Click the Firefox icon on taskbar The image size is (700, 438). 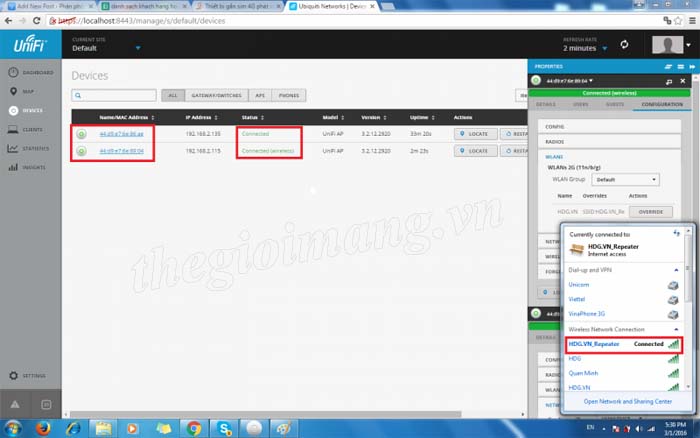click(43, 429)
